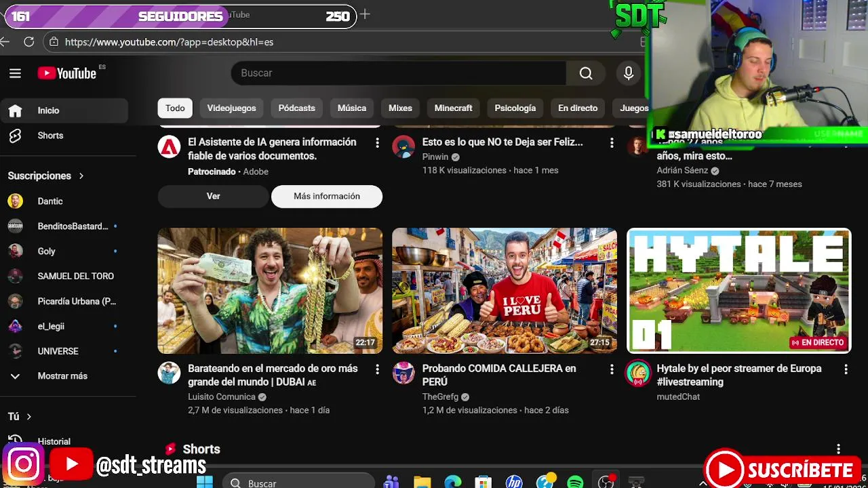Click the Adobe advertiser avatar

[x=170, y=146]
